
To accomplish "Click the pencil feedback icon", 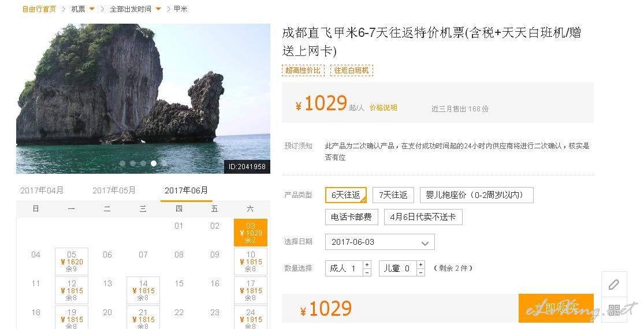I will (x=614, y=285).
